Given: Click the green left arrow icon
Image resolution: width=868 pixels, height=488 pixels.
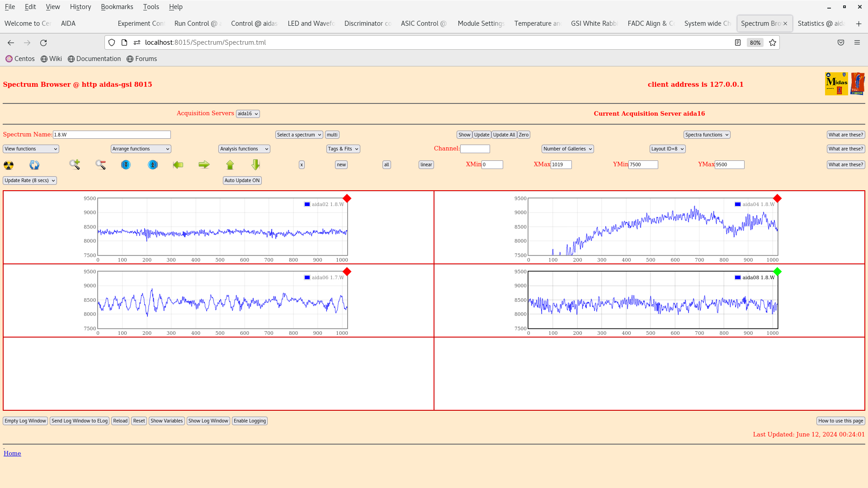Looking at the screenshot, I should 178,165.
